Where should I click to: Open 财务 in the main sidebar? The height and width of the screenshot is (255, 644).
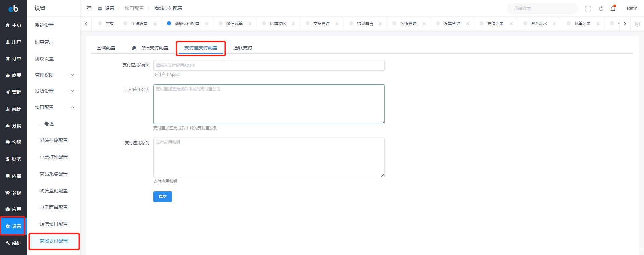tap(13, 159)
